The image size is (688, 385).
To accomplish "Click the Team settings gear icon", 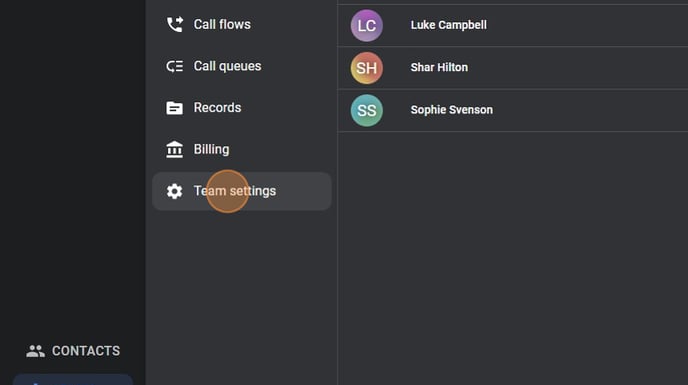I will coord(175,191).
